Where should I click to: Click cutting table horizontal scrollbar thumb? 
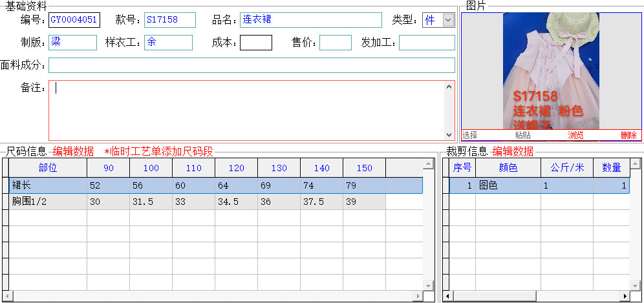pyautogui.click(x=495, y=296)
